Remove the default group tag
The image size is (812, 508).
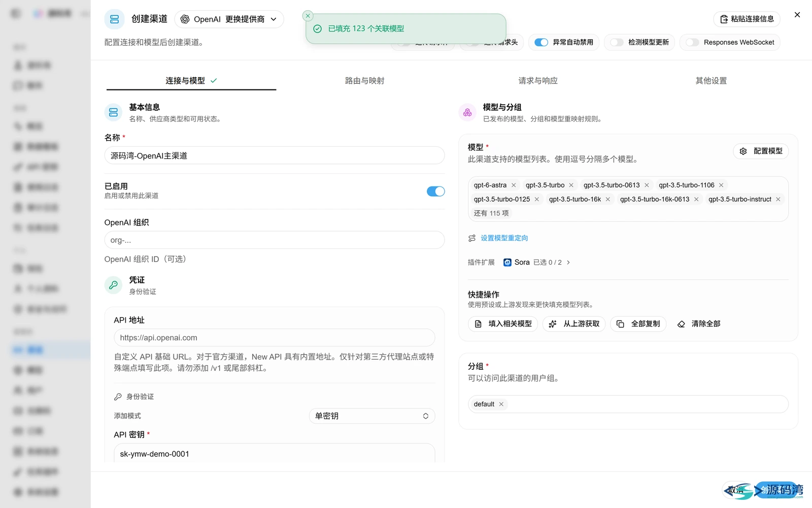501,404
